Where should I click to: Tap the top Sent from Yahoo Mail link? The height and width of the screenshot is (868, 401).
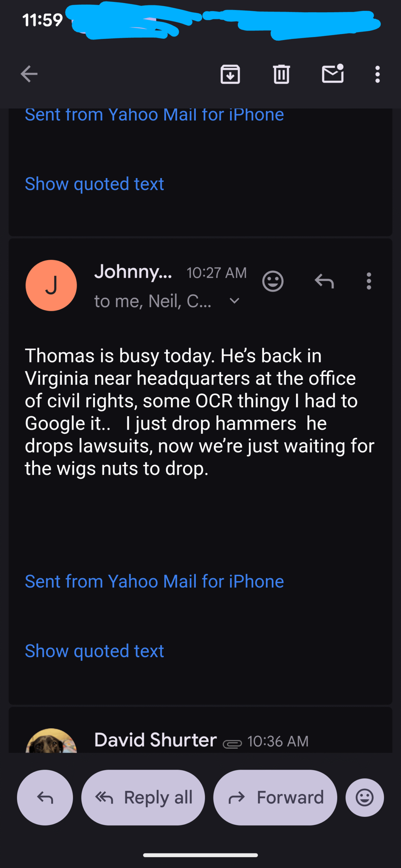pos(154,115)
